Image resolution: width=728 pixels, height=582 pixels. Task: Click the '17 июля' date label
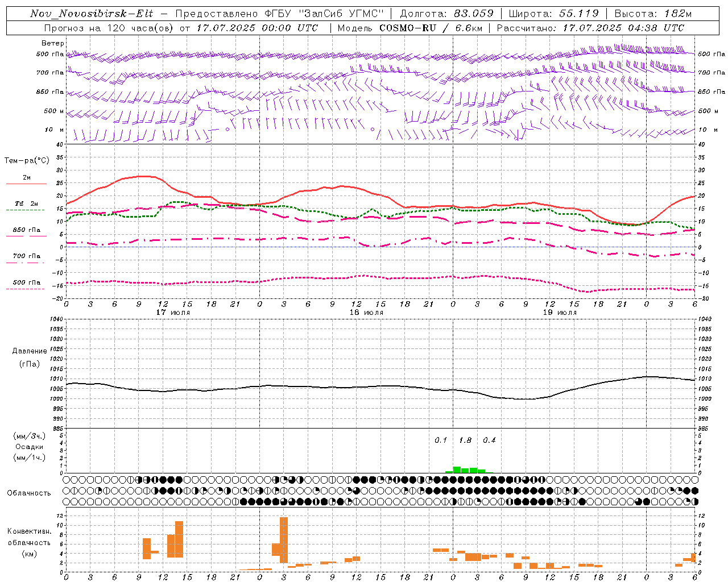pos(173,312)
